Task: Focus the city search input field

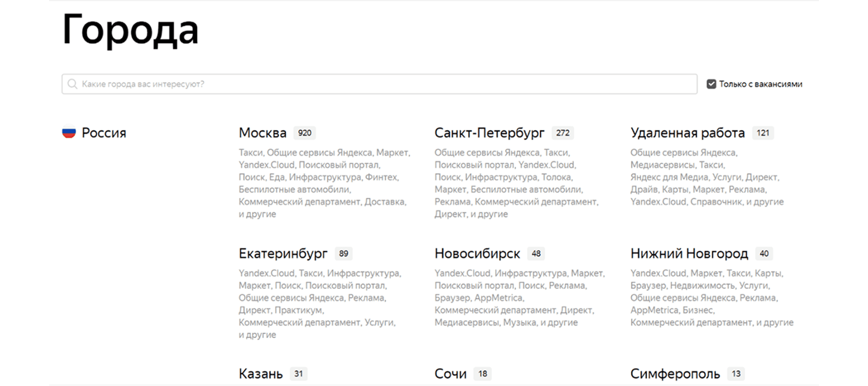Action: pos(380,84)
